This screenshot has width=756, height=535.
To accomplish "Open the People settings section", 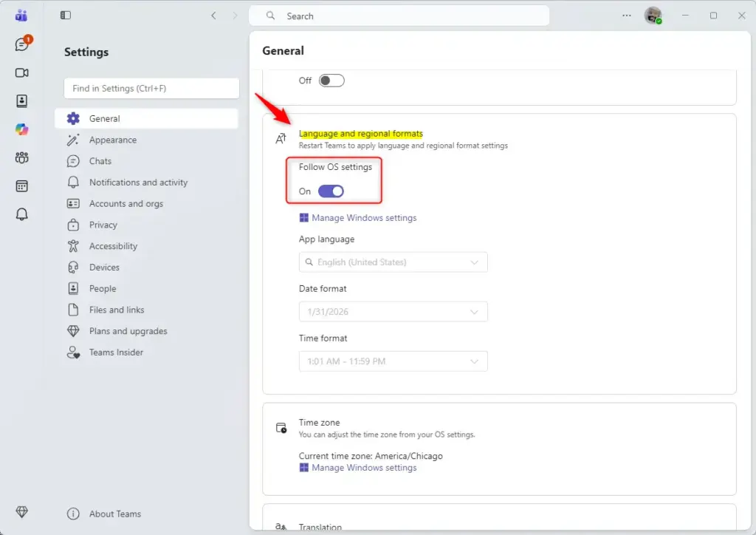I will pyautogui.click(x=147, y=288).
